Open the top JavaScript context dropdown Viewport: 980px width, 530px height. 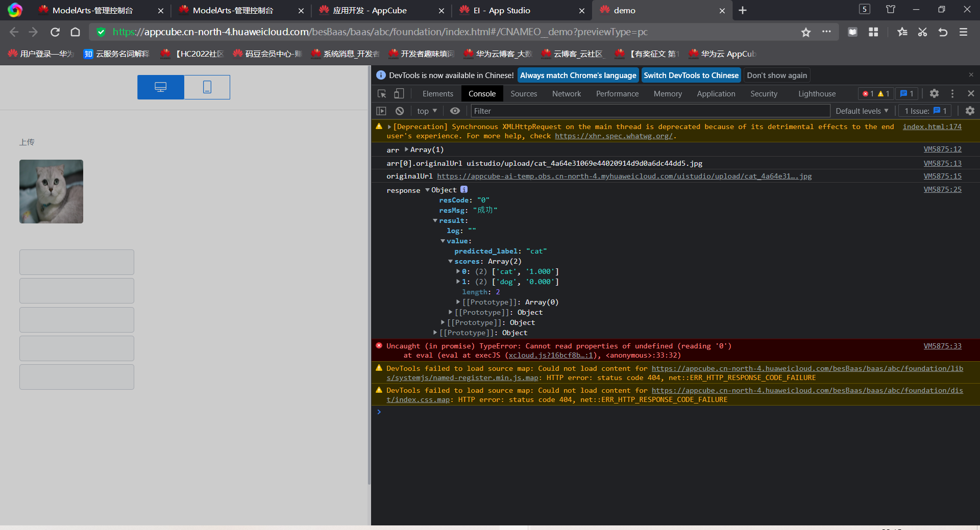427,111
